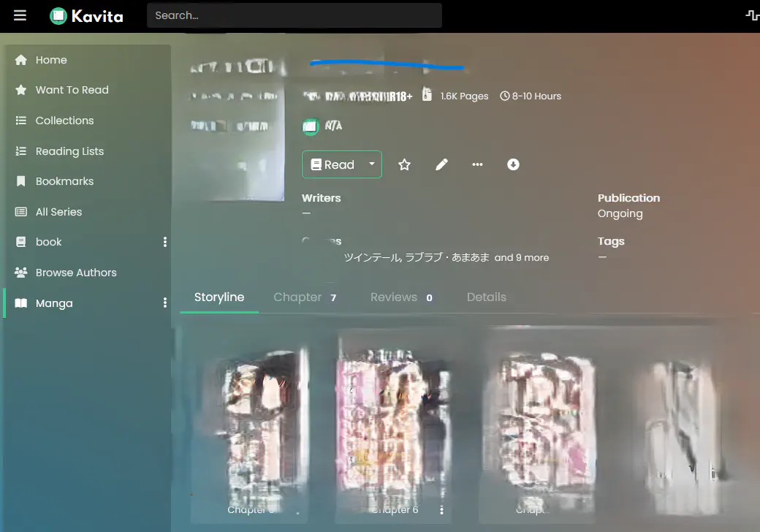
Task: Click the download series icon
Action: pos(513,164)
